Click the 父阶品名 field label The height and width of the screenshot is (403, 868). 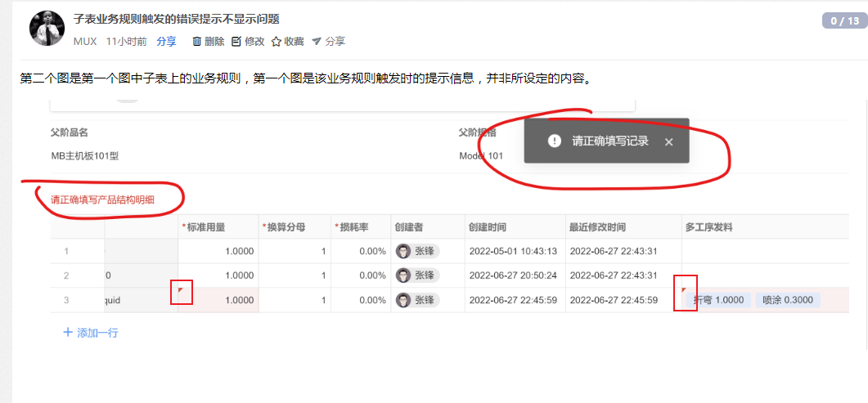(70, 132)
